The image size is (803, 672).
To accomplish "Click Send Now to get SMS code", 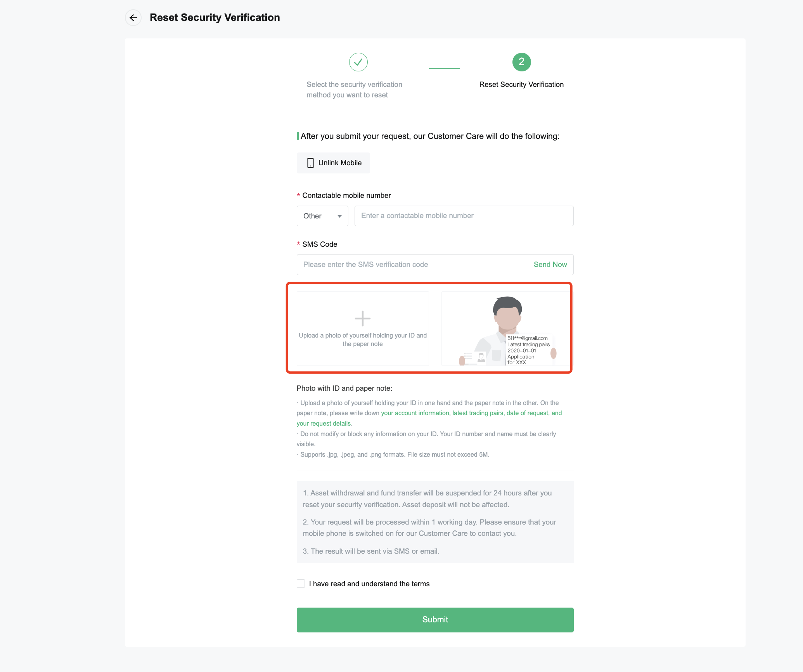I will (550, 265).
